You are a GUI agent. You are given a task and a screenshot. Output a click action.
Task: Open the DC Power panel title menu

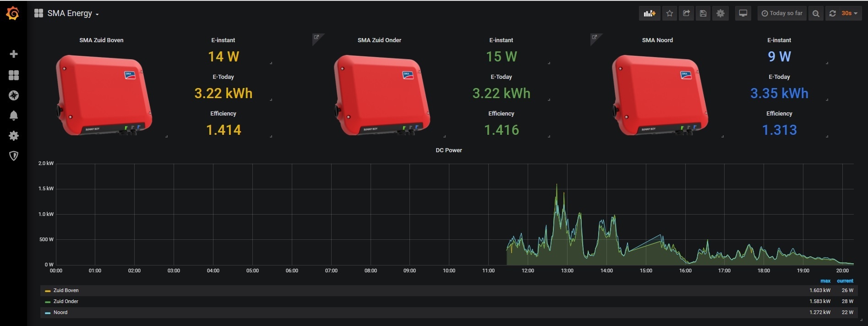(x=448, y=150)
